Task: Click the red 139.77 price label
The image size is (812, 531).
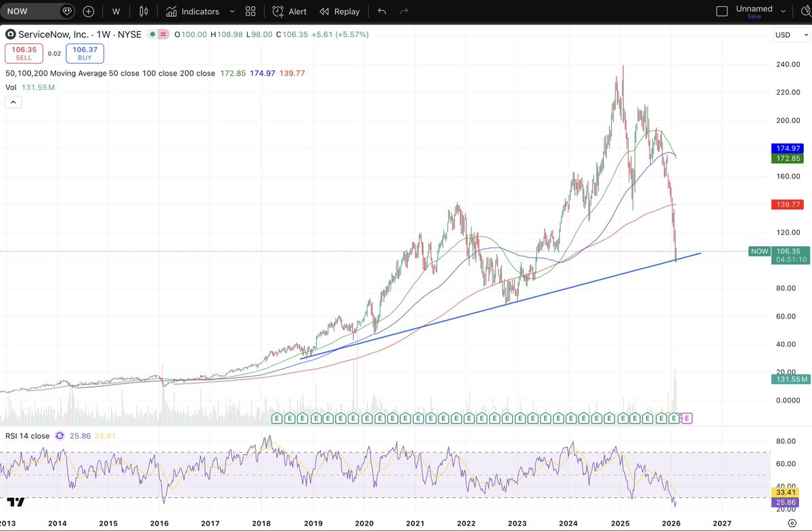Action: (789, 204)
